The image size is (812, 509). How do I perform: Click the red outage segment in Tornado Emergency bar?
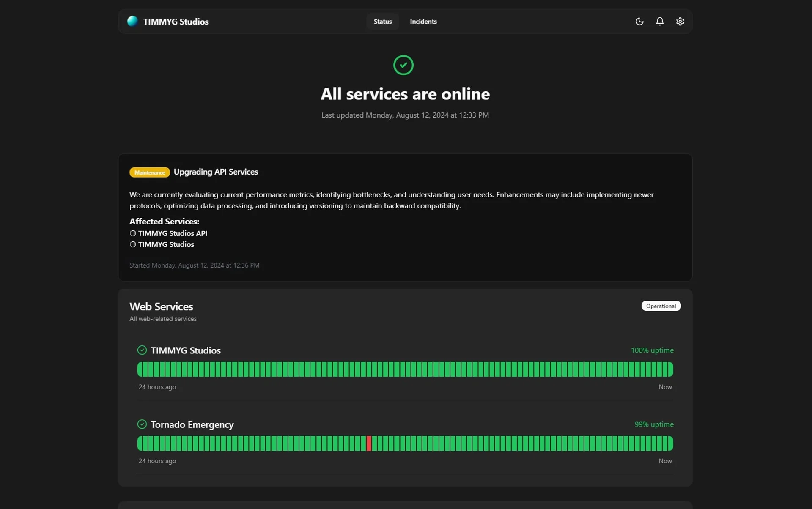coord(370,443)
